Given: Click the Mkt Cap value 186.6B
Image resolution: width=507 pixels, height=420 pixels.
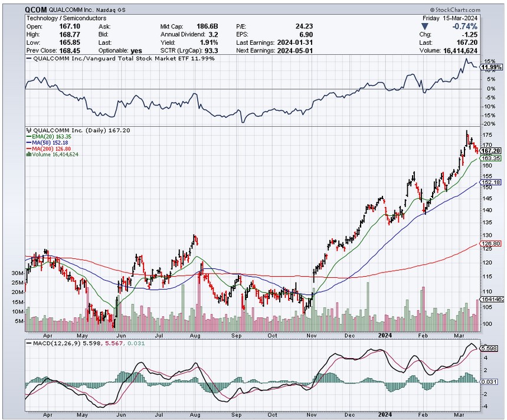Looking at the screenshot, I should click(x=207, y=27).
